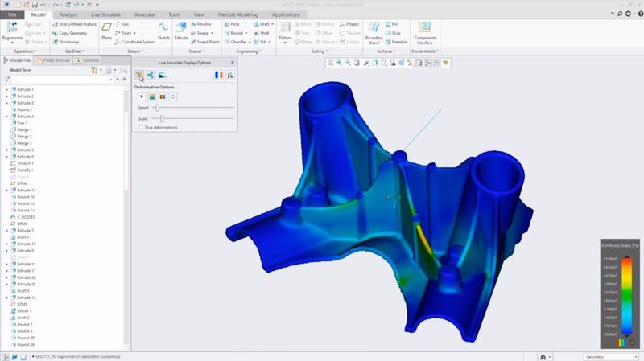Click the Fill surface tool
Viewport: 644px width, 361px height.
coord(391,24)
